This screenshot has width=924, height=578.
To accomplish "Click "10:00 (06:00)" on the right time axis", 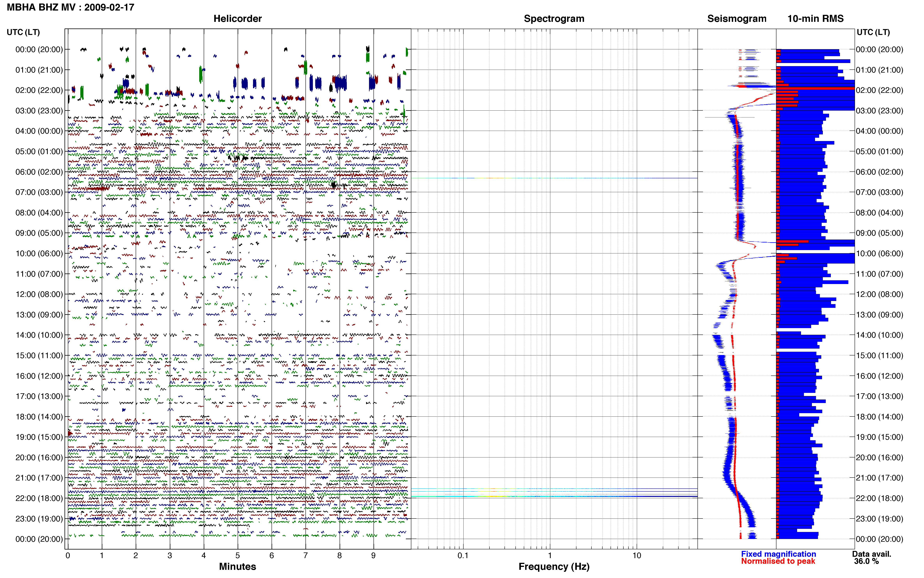I will (880, 253).
